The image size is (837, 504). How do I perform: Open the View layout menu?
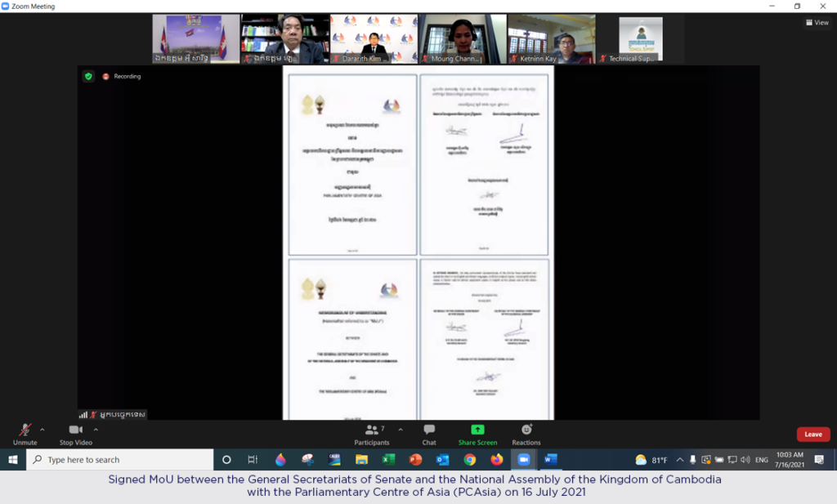click(817, 22)
